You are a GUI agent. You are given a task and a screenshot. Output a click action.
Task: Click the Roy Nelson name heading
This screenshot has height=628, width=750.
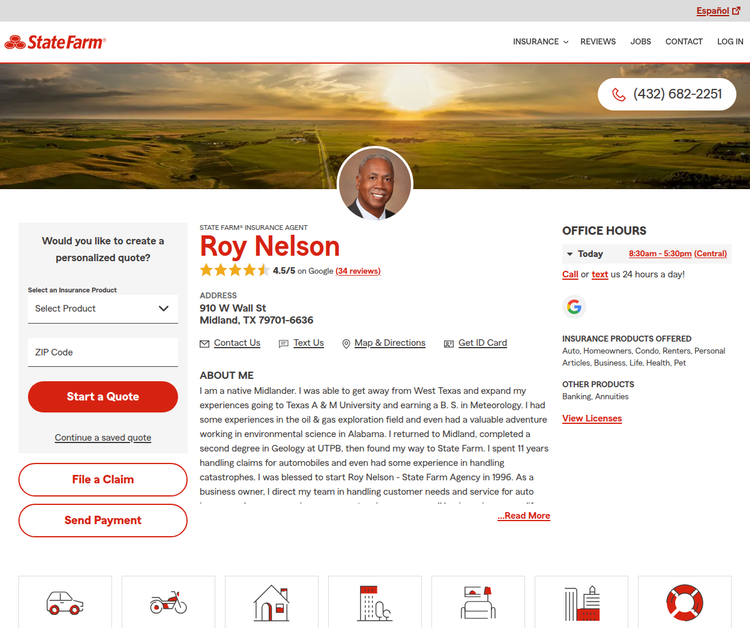click(270, 247)
